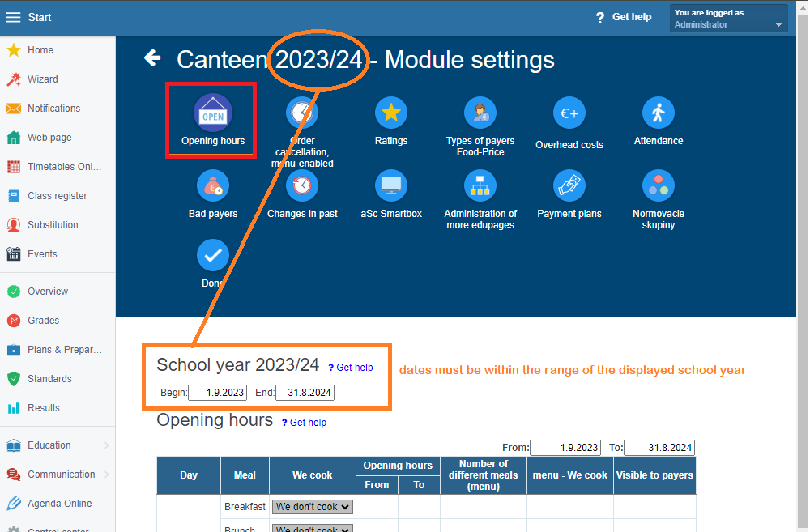
Task: Click the Start label in the header
Action: tap(39, 17)
